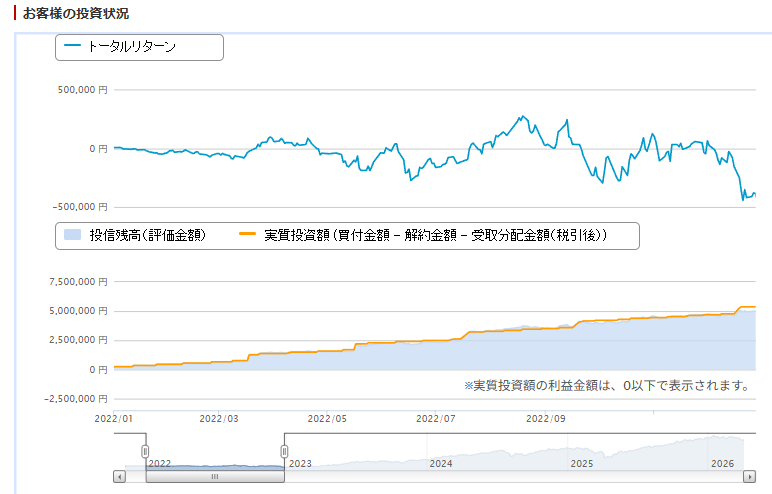Click the ※実質投資額 note text
772x494 pixels.
click(x=607, y=385)
